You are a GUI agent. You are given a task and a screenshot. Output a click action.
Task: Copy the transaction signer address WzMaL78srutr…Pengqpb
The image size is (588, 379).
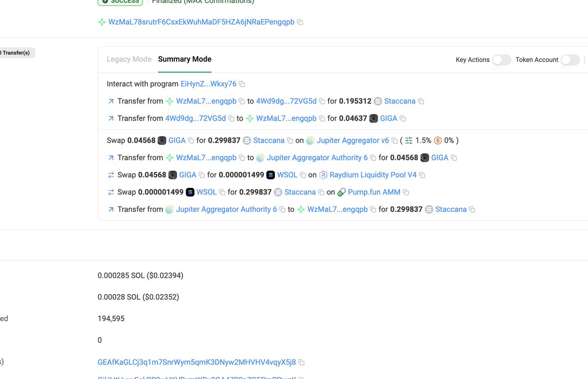pyautogui.click(x=300, y=23)
